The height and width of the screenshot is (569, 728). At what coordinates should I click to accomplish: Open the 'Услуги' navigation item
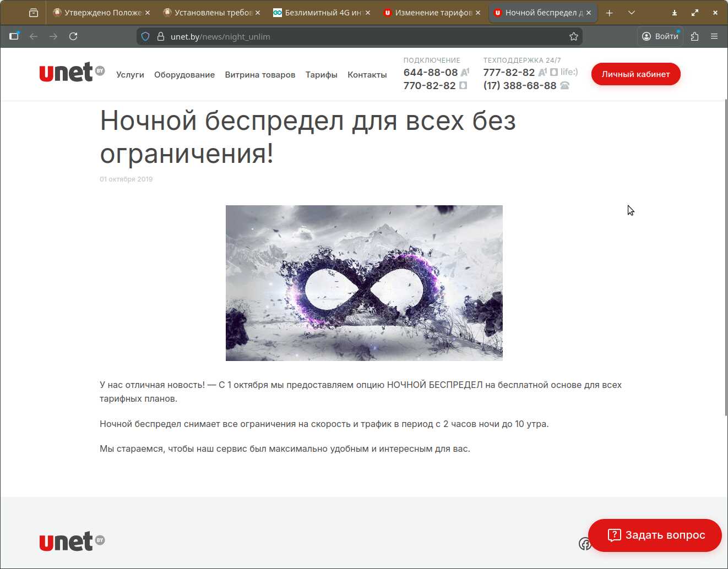pos(130,75)
